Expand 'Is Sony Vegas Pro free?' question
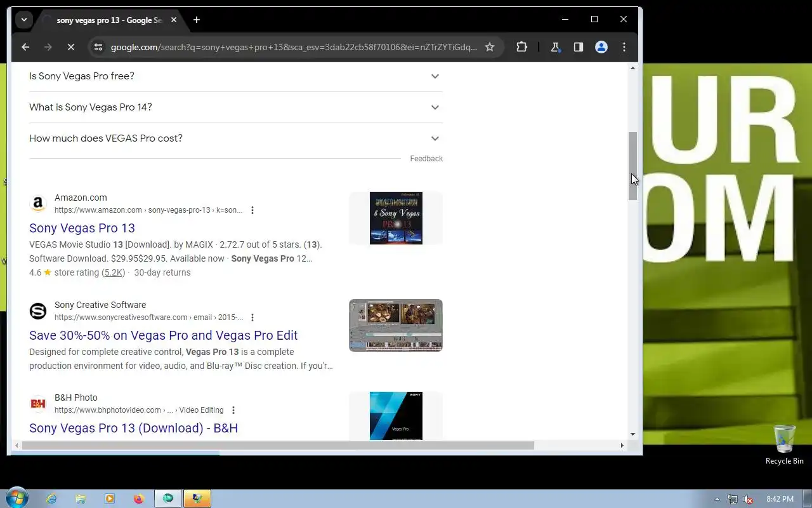 pyautogui.click(x=236, y=76)
